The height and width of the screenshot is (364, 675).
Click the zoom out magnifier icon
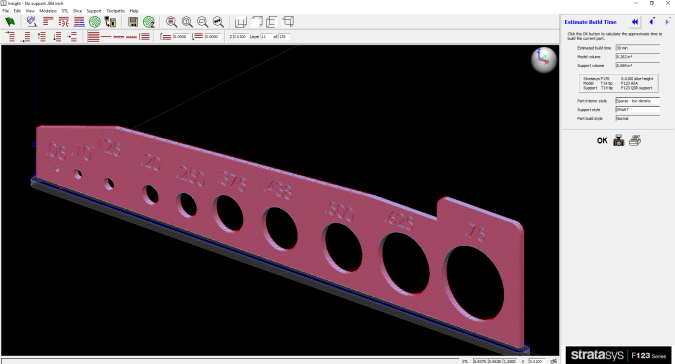click(x=203, y=22)
